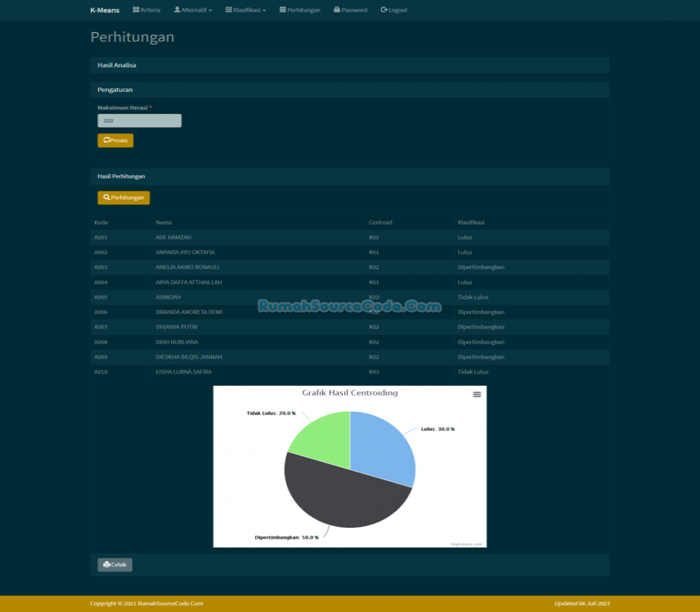Click the magnifier icon on Perhitungan button
This screenshot has width=700, height=612.
(105, 197)
